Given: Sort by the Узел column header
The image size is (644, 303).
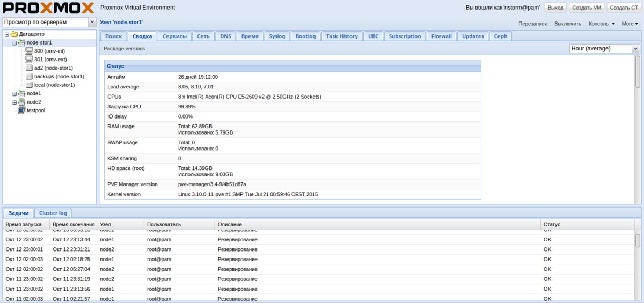Looking at the screenshot, I should coord(121,224).
